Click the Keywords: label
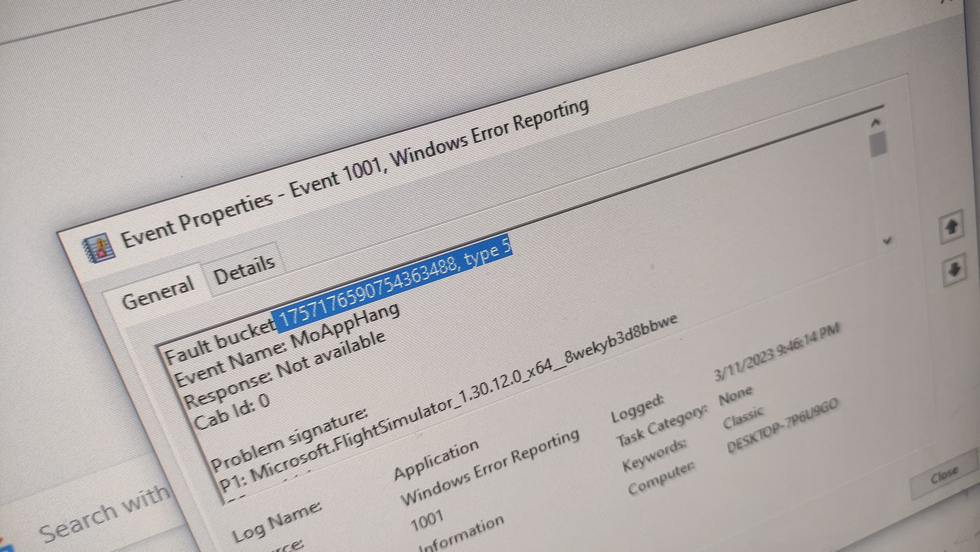Screen dimensions: 980x552 [654, 455]
